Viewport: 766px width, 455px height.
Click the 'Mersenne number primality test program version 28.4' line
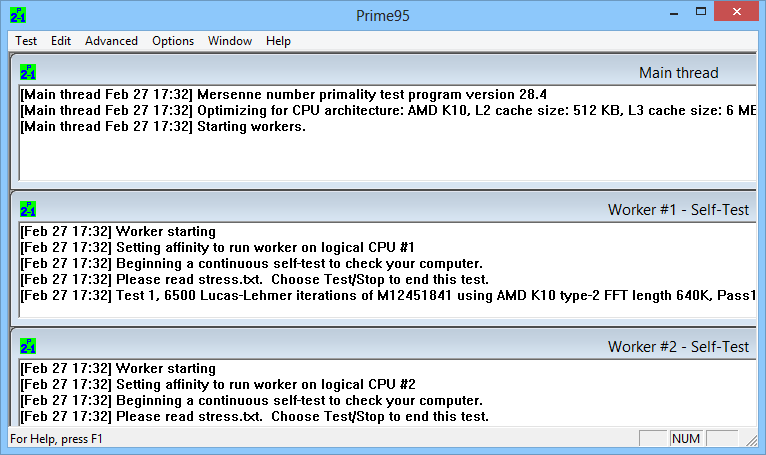[284, 94]
